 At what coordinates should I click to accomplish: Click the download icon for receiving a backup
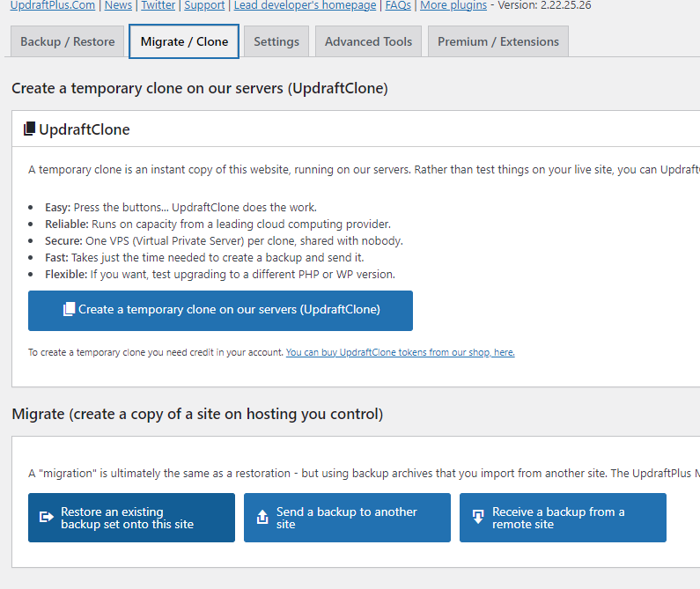pos(477,518)
